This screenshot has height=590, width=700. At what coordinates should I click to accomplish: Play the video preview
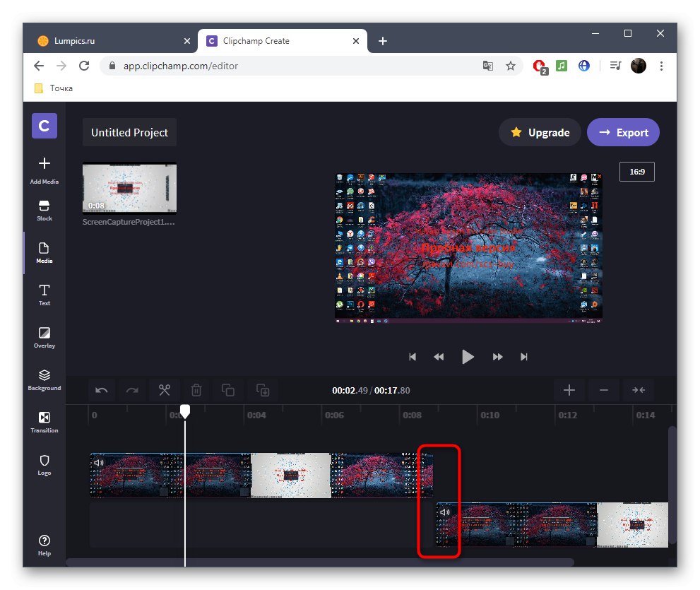point(468,357)
